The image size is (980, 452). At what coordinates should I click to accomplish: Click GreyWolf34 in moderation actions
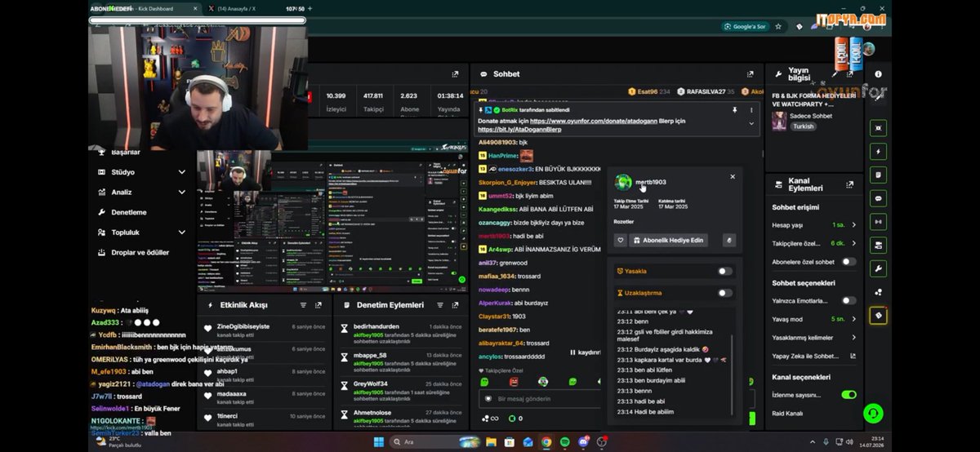(x=370, y=383)
